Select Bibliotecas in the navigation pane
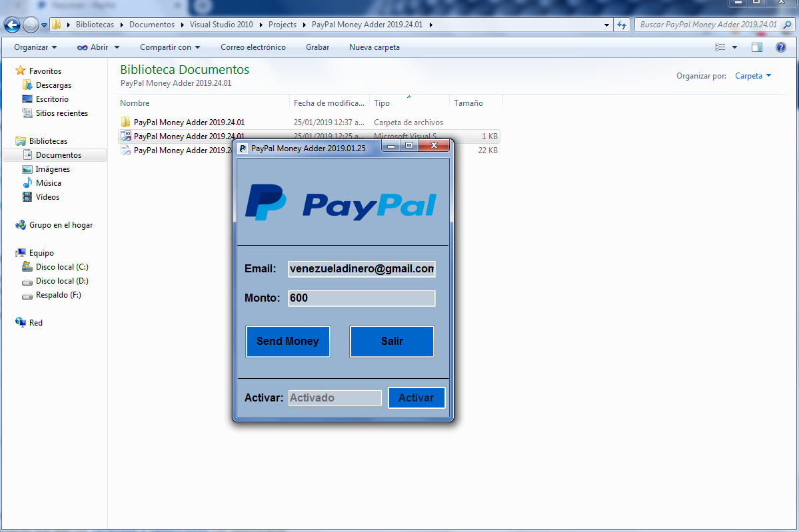This screenshot has height=532, width=799. click(49, 141)
